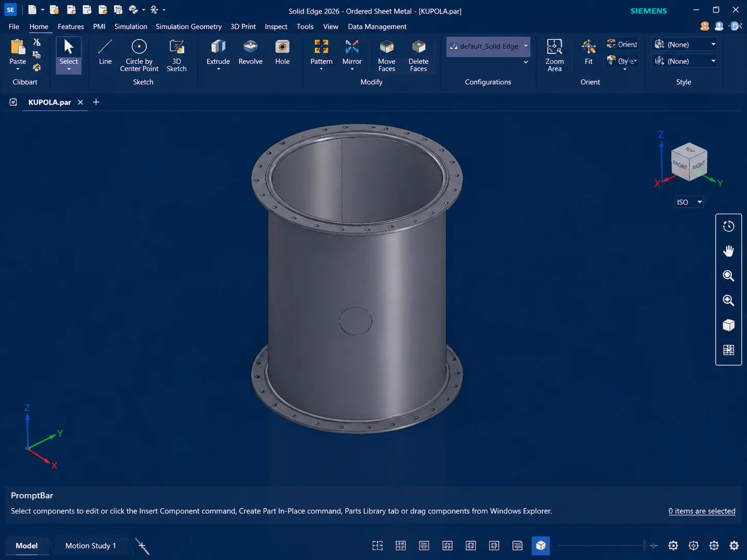
Task: Click the Pattern tool icon
Action: point(321,47)
